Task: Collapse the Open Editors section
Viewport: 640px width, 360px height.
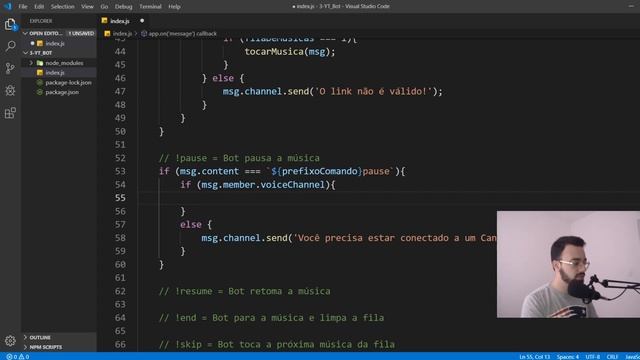Action: click(26, 33)
